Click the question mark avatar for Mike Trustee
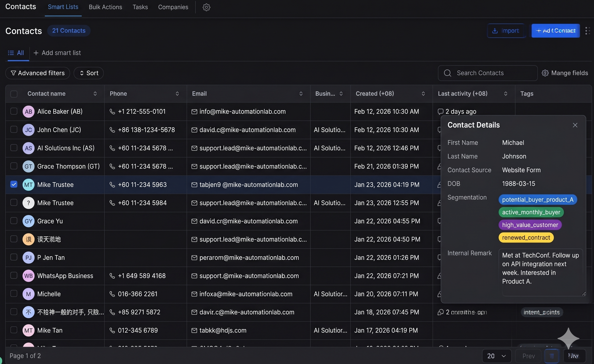This screenshot has height=364, width=594. (28, 203)
